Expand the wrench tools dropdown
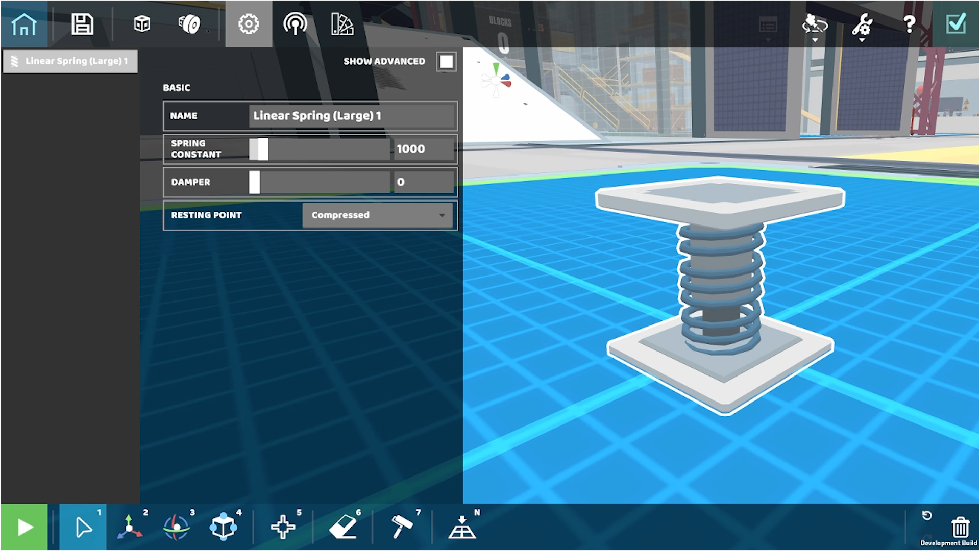 [862, 26]
